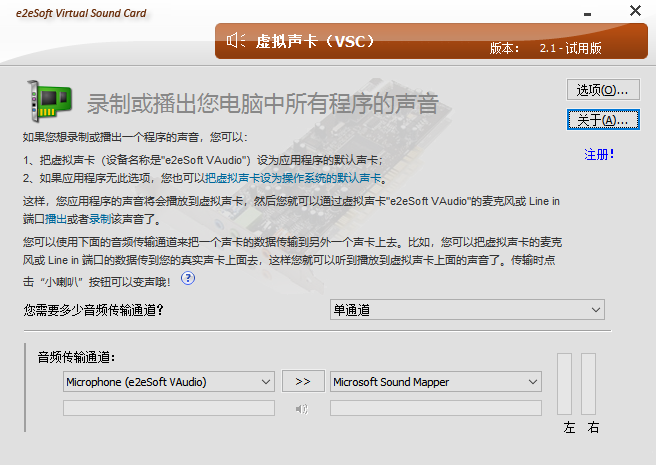
Task: Open link 把虚拟声卡设为操作系统的默认声卡
Action: click(293, 178)
